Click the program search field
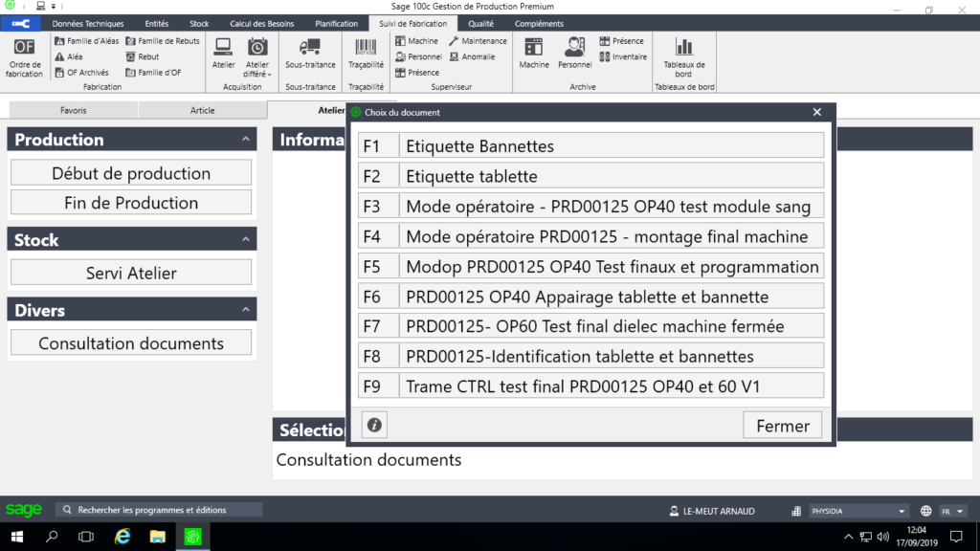 (160, 510)
